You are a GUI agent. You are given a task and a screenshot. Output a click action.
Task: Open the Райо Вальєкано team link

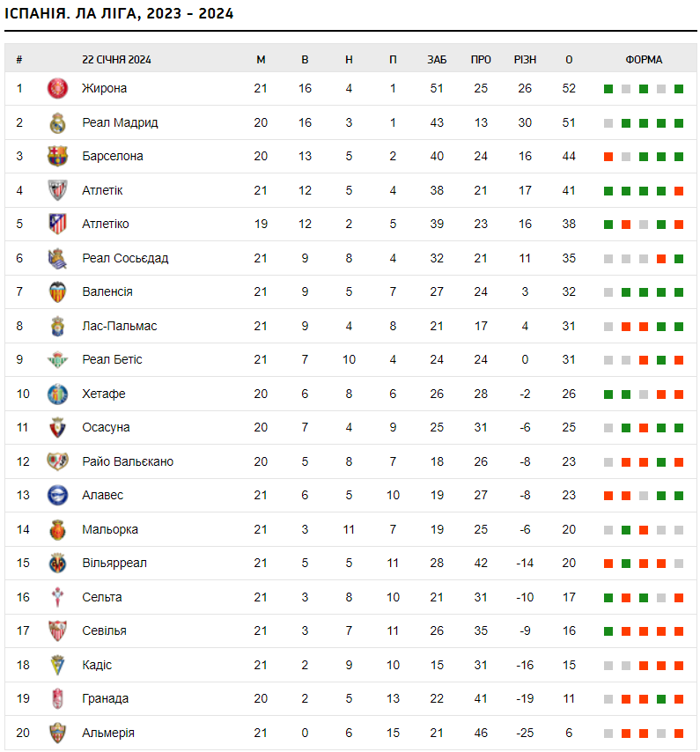128,461
